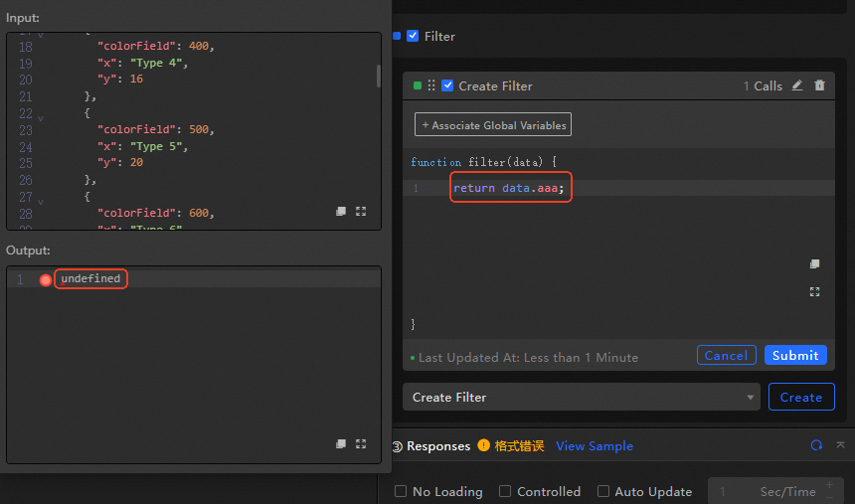
Task: Click the "colorField": 500 line
Action: (x=156, y=129)
